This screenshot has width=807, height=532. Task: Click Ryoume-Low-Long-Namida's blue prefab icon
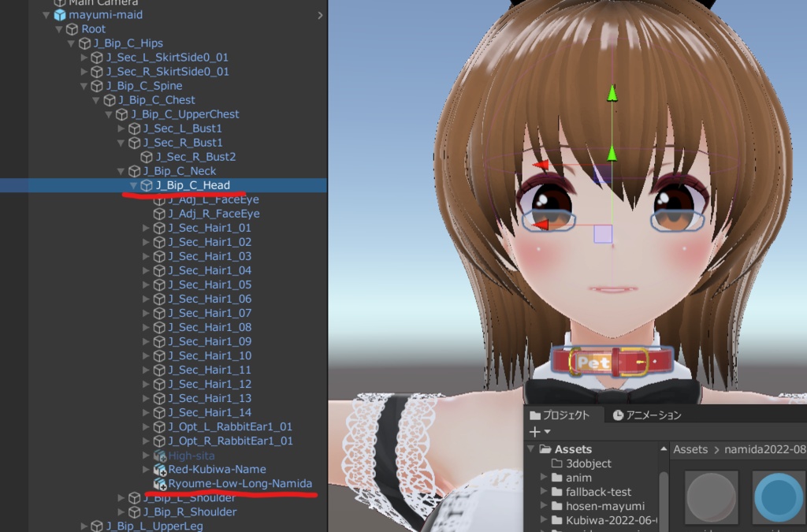coord(159,483)
